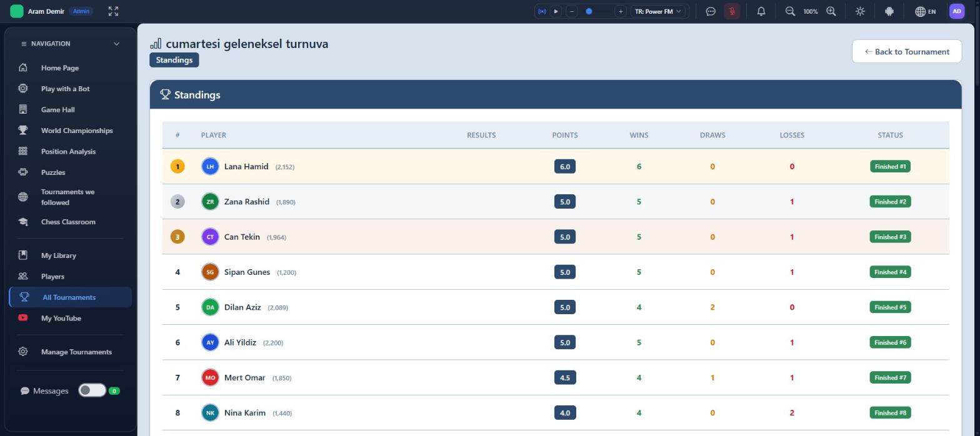980x436 pixels.
Task: Open the TR: Power FM station dropdown
Action: [658, 11]
